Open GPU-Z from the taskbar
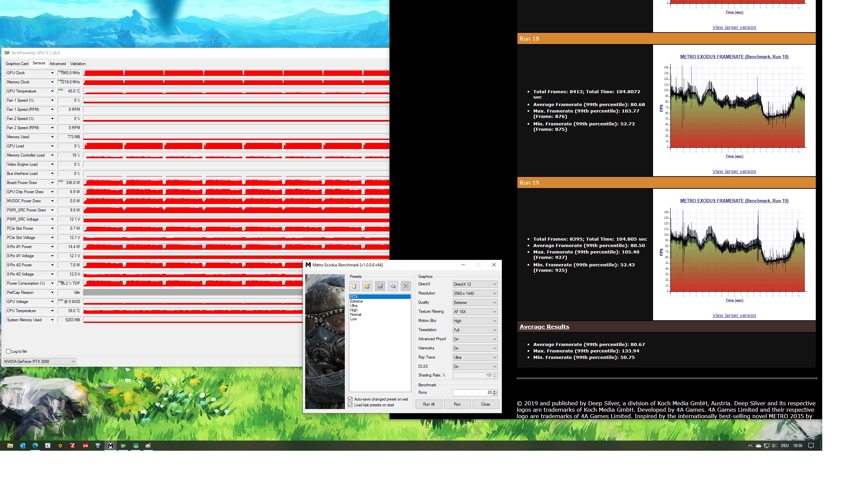 (x=123, y=446)
